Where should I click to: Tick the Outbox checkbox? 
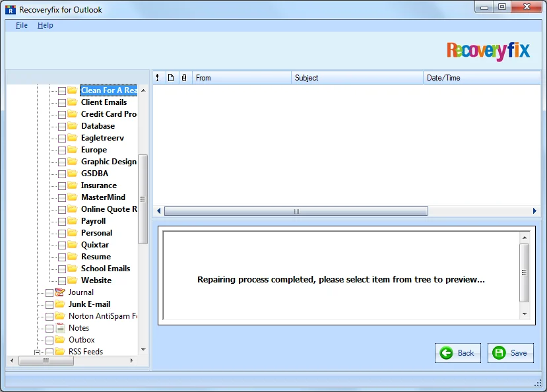[x=49, y=341]
